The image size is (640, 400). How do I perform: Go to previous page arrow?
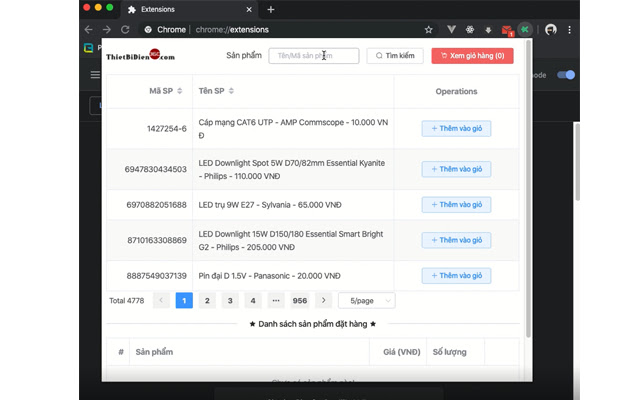tap(161, 300)
